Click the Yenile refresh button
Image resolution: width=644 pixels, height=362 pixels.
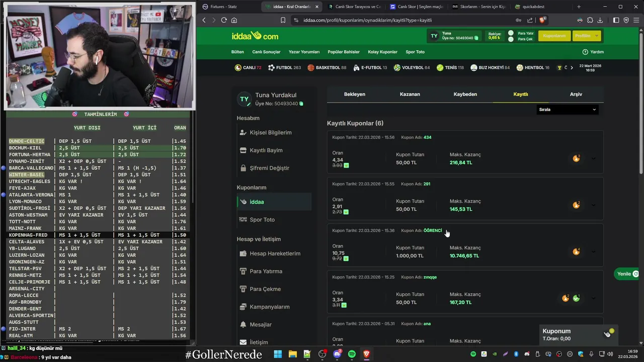627,274
